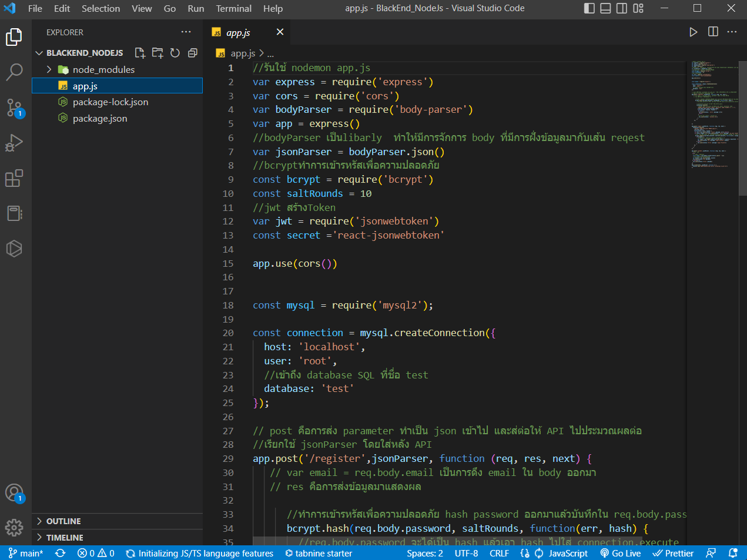The width and height of the screenshot is (747, 560).
Task: Change end of line sequence CRLF
Action: [499, 553]
